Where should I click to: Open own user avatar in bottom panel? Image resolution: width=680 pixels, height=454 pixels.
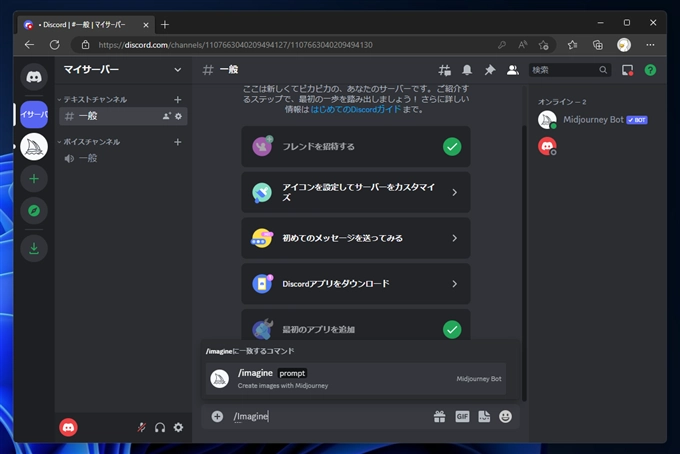tap(69, 428)
